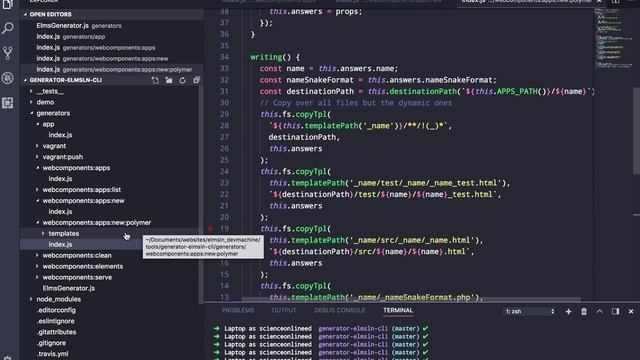The width and height of the screenshot is (640, 360).
Task: Open the .eslintignore file
Action: point(56,321)
